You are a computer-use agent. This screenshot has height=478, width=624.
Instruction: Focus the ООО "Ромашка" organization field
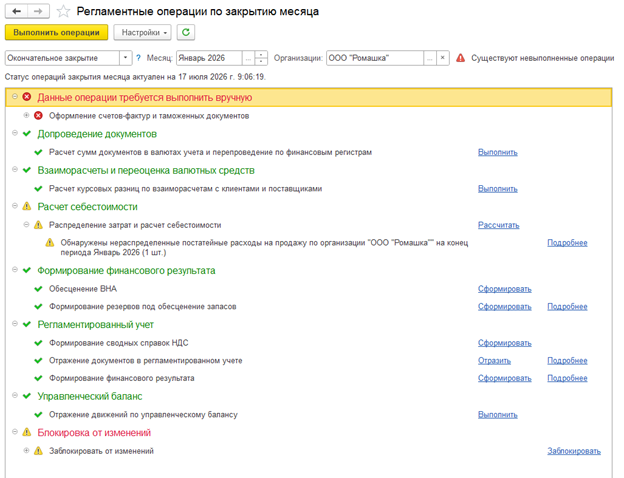pyautogui.click(x=375, y=58)
